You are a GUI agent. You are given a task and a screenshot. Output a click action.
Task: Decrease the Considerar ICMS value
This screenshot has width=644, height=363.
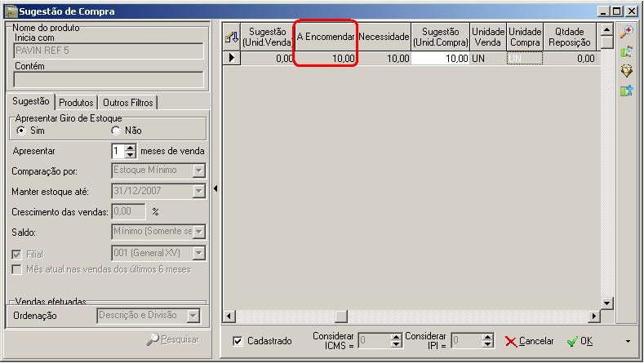[396, 343]
